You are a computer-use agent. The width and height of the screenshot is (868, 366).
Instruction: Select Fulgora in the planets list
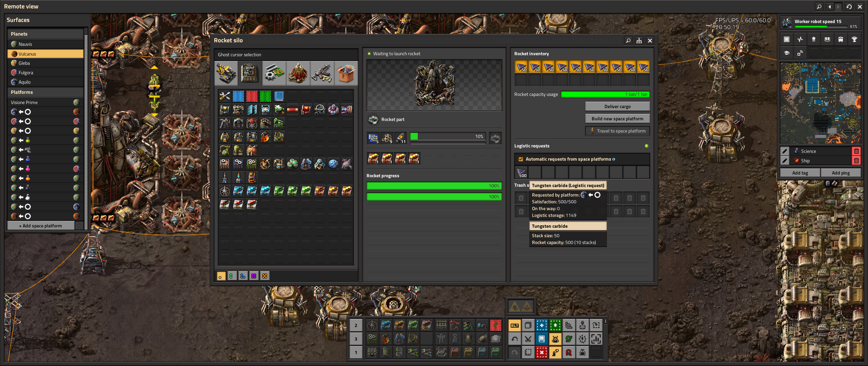pos(45,73)
